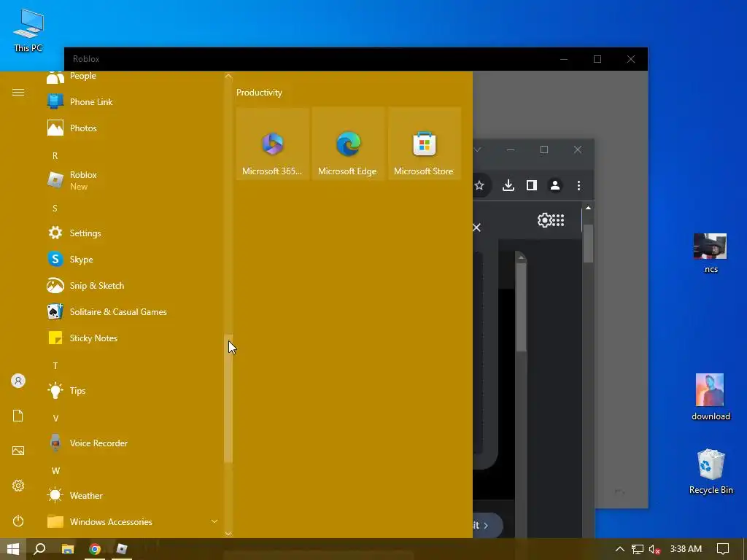Click the Windows Start button
This screenshot has width=747, height=560.
(x=13, y=549)
